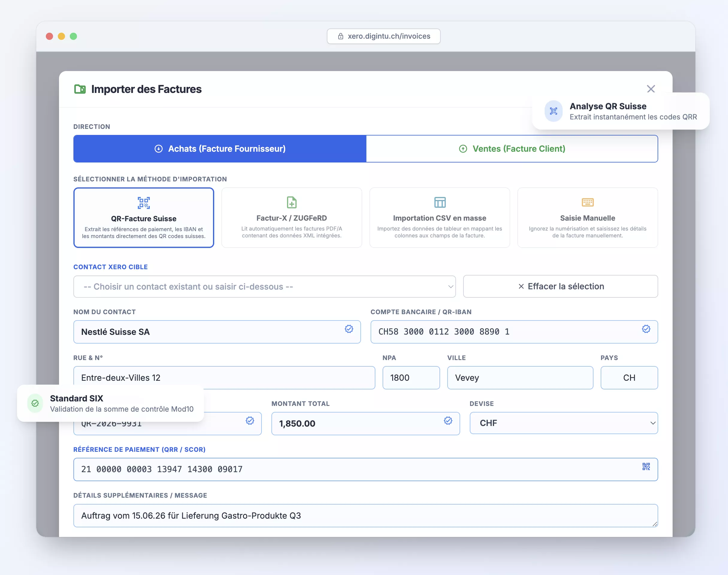Click the Montant total field 1,850.00

coord(365,424)
